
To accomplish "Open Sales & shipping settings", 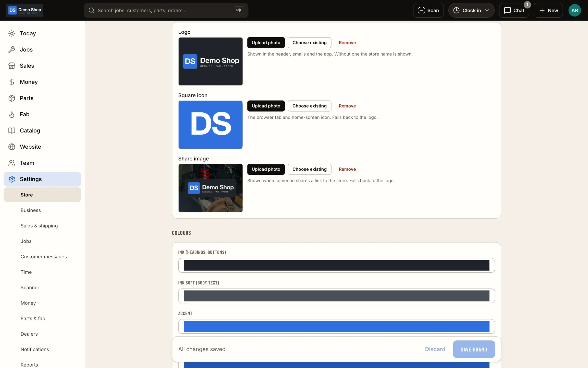I will [39, 226].
